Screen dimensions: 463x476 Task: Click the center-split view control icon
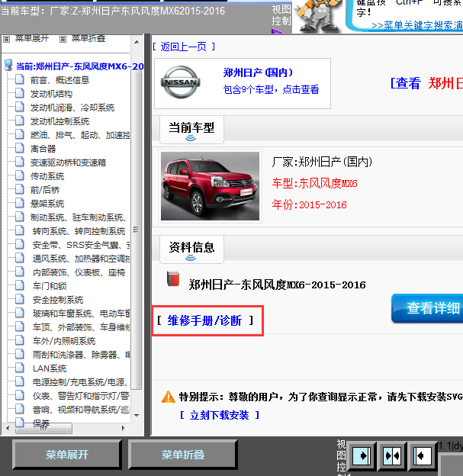[391, 455]
